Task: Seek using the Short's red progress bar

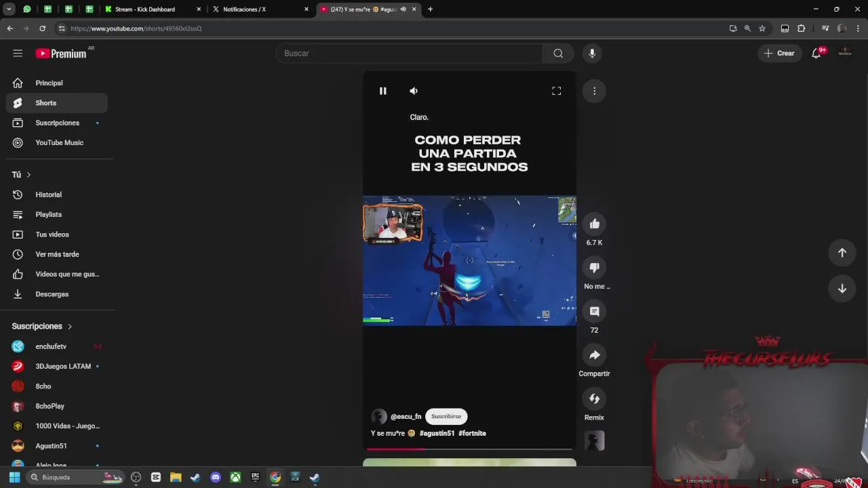Action: [469, 449]
